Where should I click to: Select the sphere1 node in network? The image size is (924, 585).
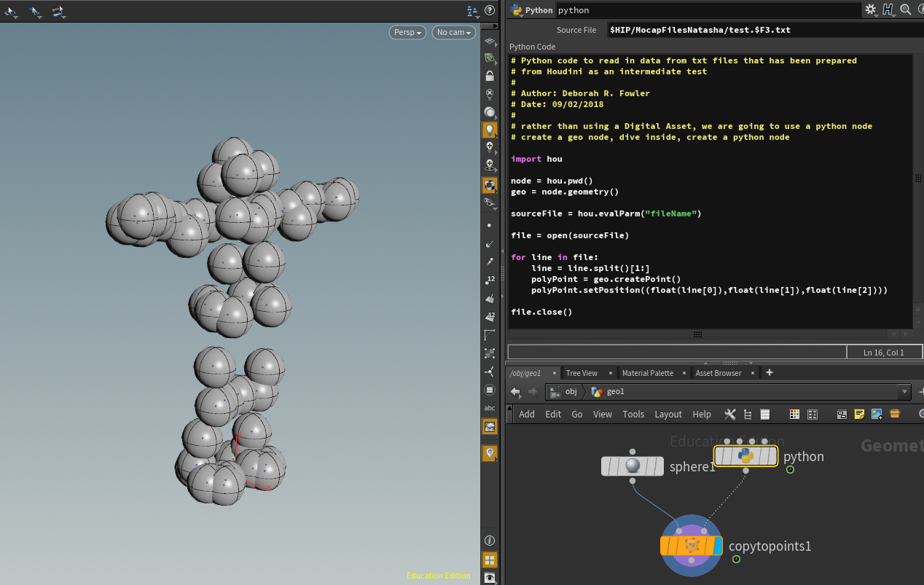pos(632,466)
